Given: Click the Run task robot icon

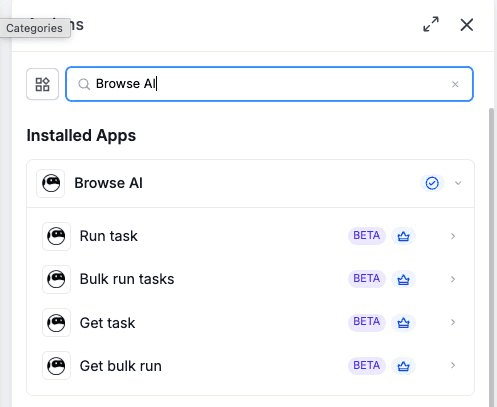Looking at the screenshot, I should click(56, 236).
